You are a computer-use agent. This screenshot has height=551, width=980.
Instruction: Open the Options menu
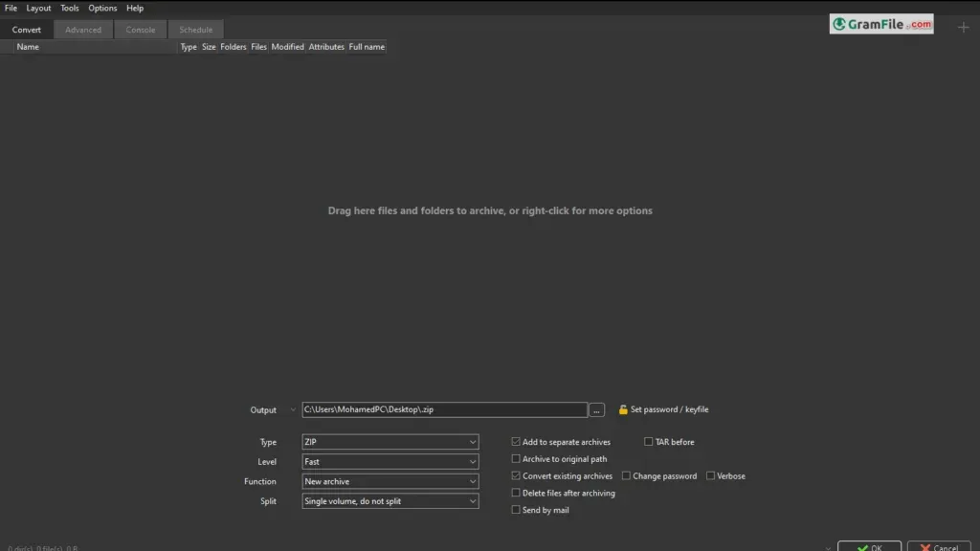pos(102,8)
